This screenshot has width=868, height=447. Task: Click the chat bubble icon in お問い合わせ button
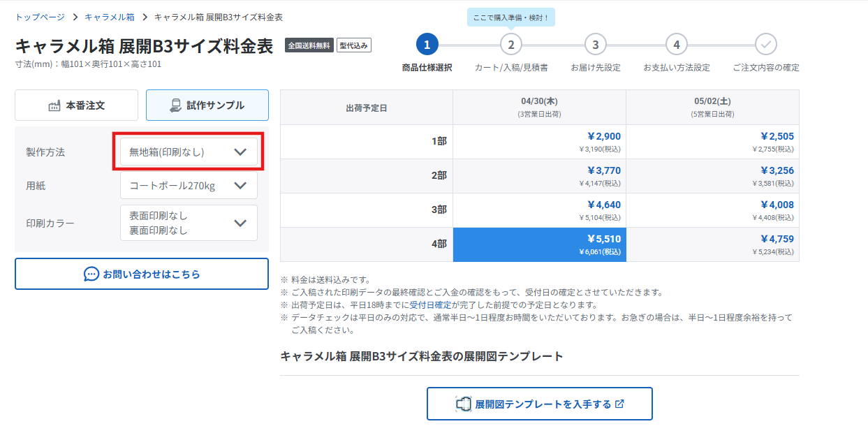91,274
